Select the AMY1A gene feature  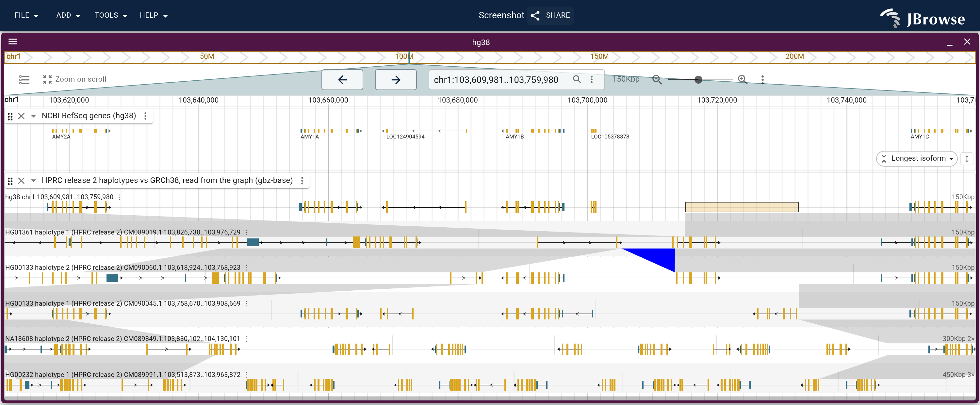point(331,131)
